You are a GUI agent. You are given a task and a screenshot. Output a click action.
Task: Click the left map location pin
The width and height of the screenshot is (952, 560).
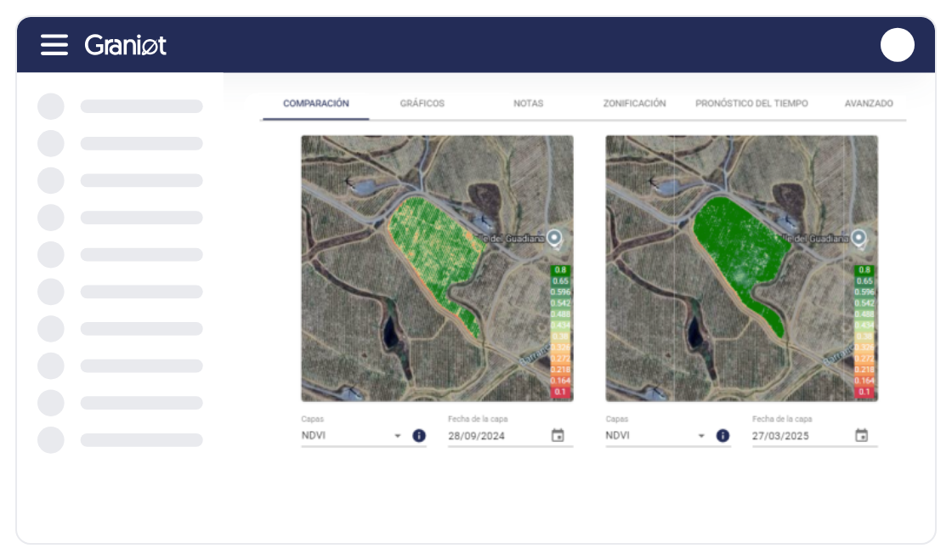(x=555, y=239)
